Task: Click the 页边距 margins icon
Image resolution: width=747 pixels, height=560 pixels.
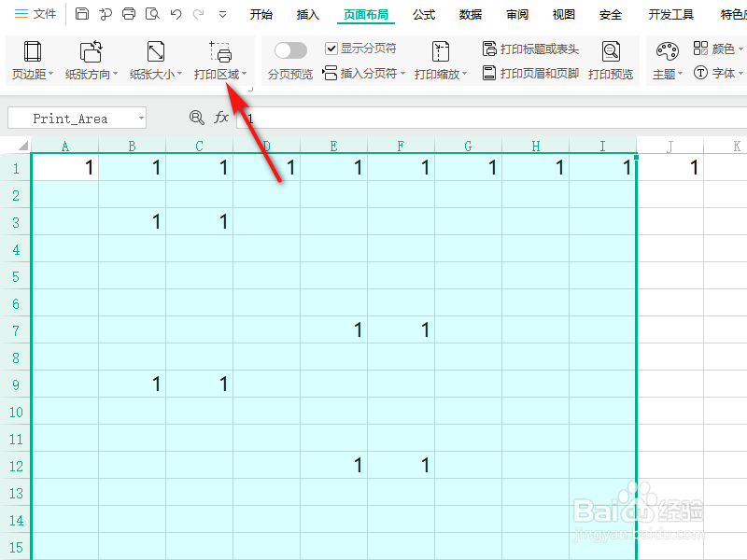Action: [33, 51]
